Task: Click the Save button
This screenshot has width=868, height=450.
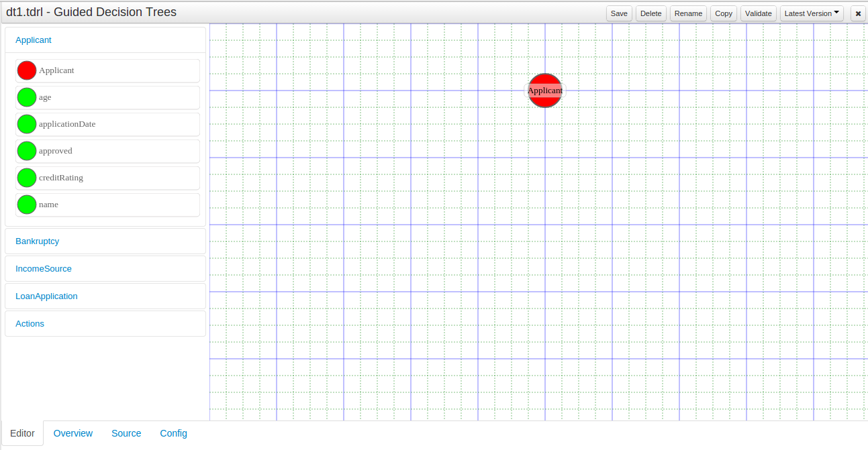Action: coord(619,13)
